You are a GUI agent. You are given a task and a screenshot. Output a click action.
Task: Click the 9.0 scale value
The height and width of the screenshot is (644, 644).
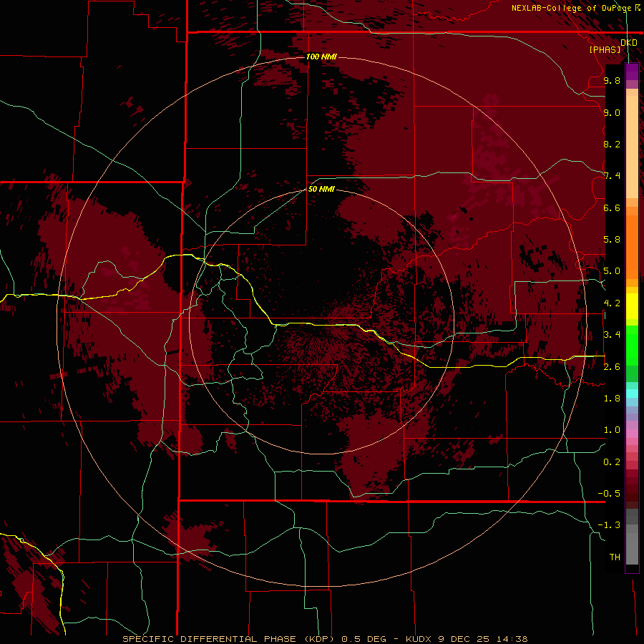612,113
